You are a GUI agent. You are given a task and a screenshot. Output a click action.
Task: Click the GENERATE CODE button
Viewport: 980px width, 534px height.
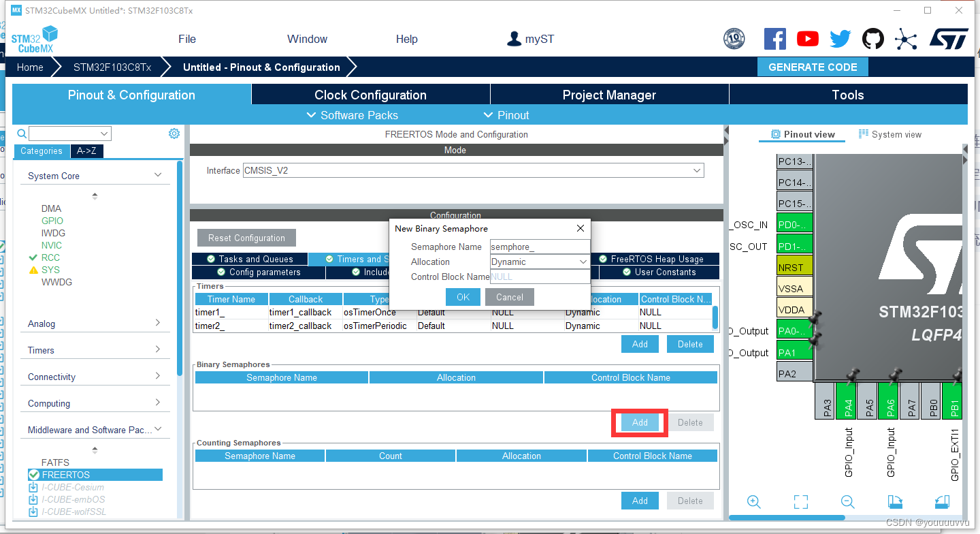coord(813,67)
